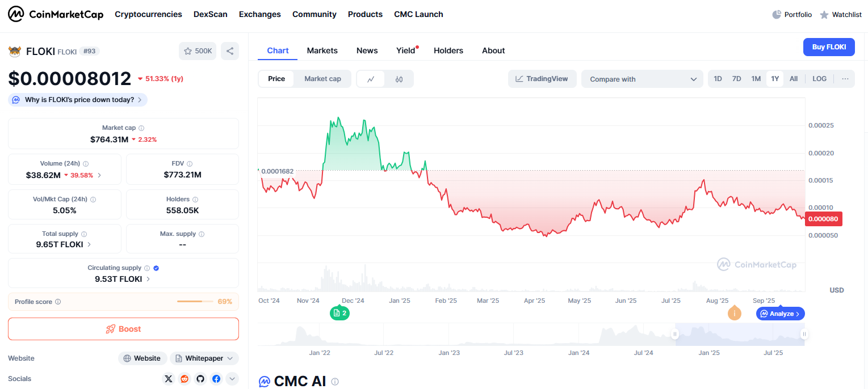Click the Buy FLOKI button
The image size is (868, 389).
click(x=828, y=47)
